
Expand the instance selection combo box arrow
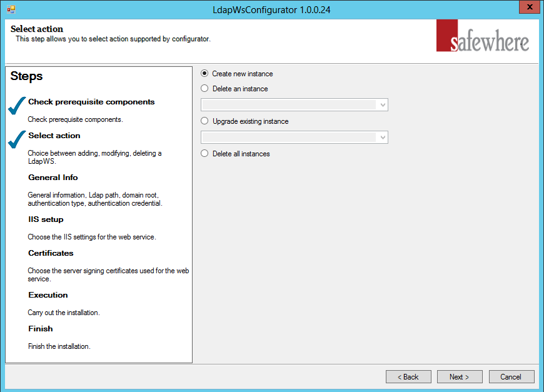pyautogui.click(x=382, y=104)
